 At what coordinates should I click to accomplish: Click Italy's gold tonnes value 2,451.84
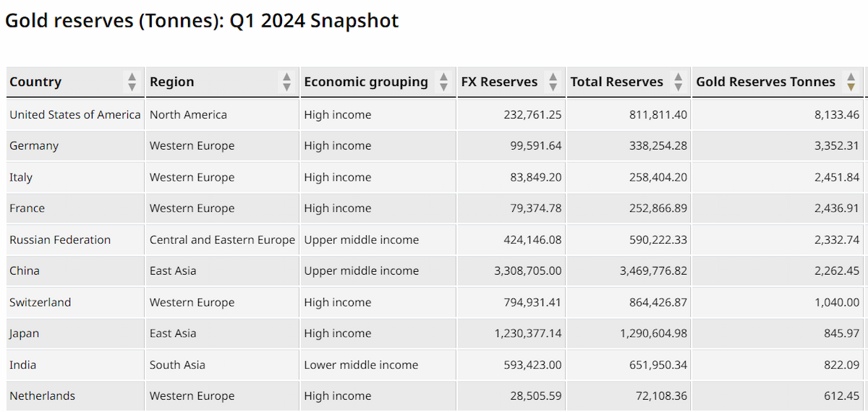coord(836,177)
